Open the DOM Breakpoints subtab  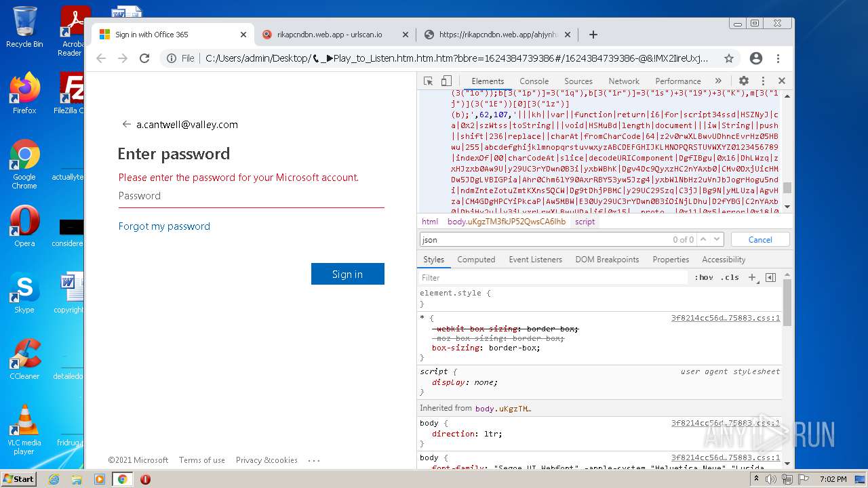(x=607, y=260)
